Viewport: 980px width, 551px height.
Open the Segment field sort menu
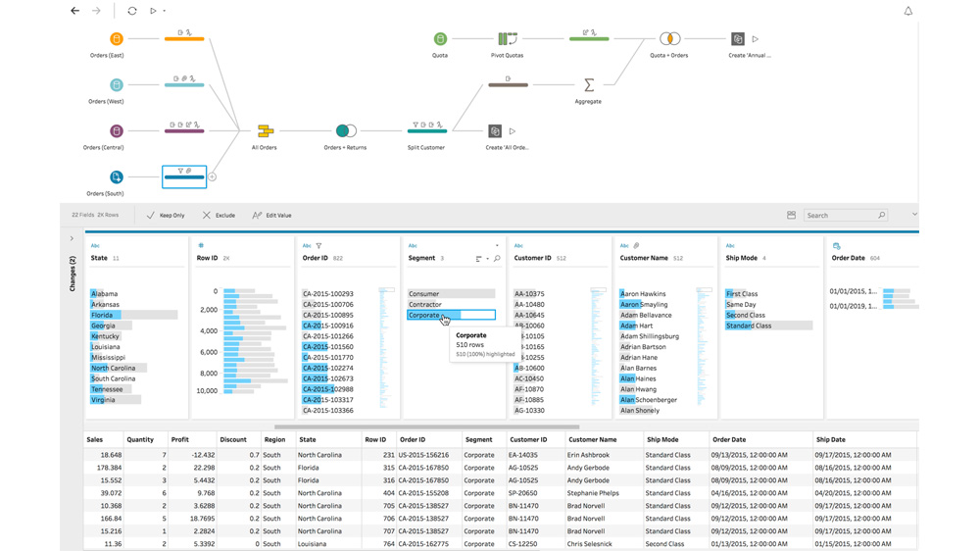tap(480, 259)
